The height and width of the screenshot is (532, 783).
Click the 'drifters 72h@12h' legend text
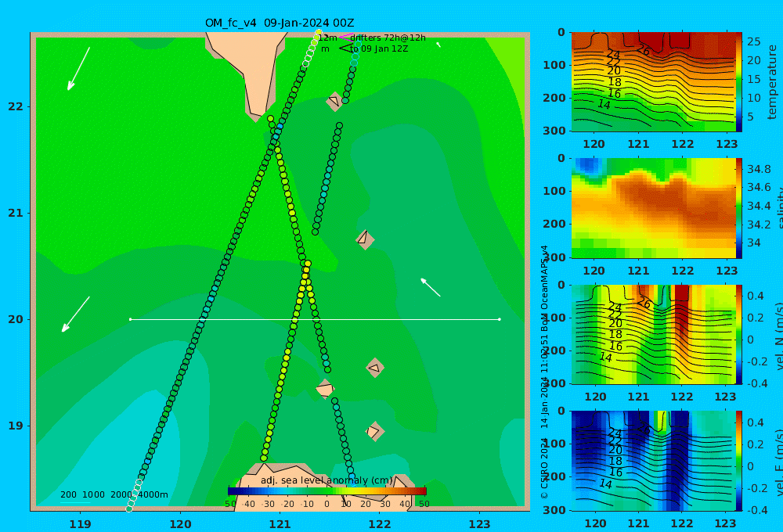point(388,38)
